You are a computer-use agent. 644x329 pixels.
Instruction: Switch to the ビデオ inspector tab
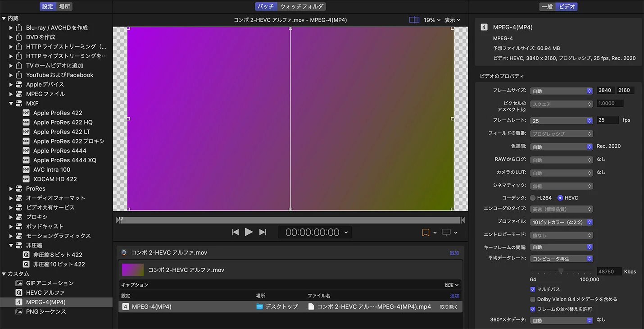566,6
